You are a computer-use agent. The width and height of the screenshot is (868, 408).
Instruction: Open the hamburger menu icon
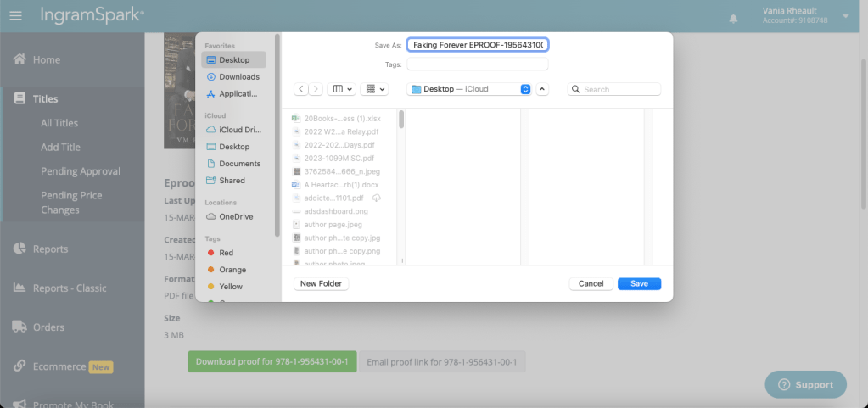coord(16,16)
